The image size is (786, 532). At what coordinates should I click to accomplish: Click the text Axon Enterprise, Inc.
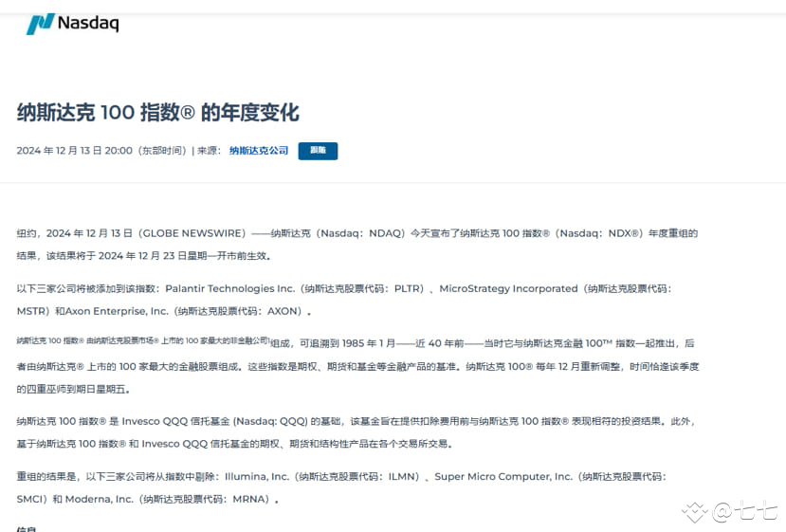pyautogui.click(x=117, y=311)
